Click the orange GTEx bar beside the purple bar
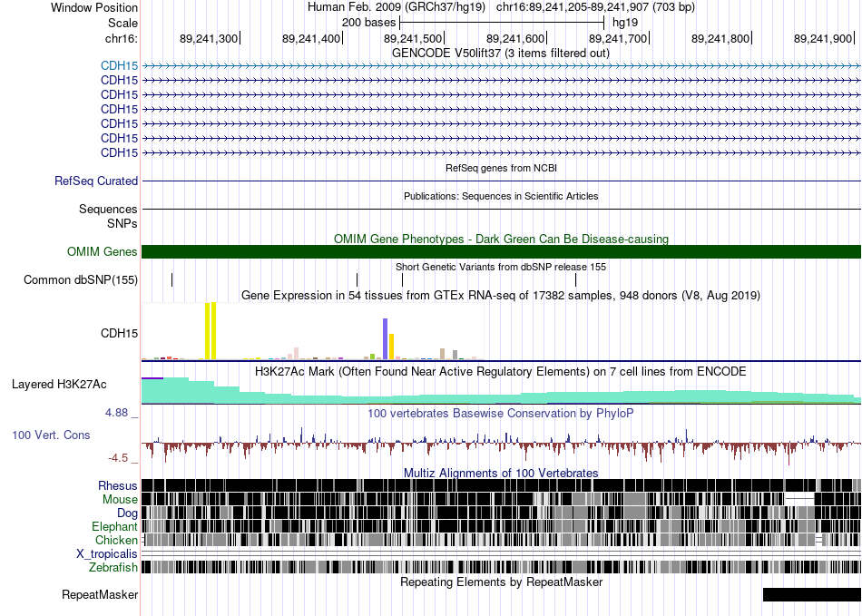 point(391,347)
